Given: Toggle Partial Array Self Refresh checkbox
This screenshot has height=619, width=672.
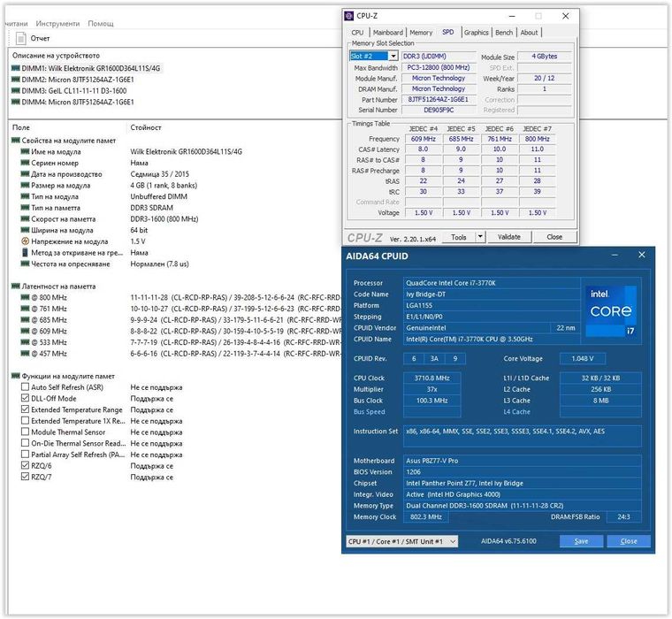Looking at the screenshot, I should click(25, 455).
